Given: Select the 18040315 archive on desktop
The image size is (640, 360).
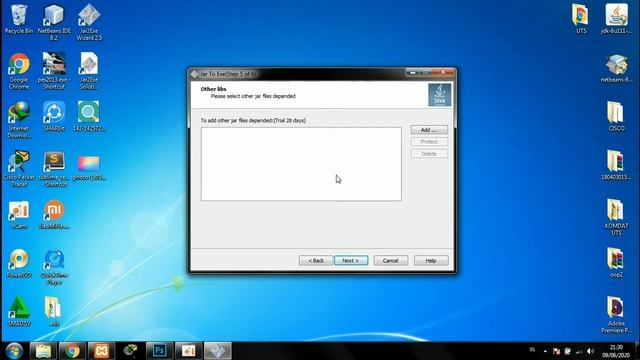Looking at the screenshot, I should [616, 165].
